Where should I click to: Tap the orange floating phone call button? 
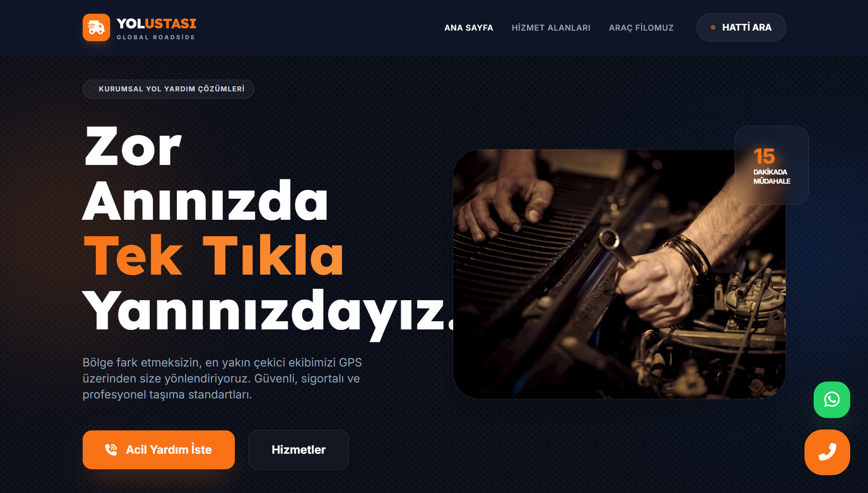click(827, 452)
